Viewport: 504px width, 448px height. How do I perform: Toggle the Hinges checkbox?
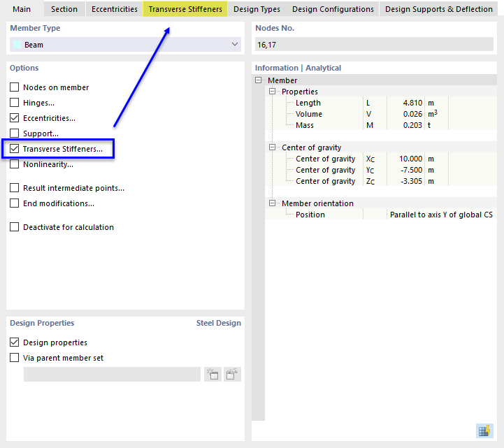[x=15, y=103]
